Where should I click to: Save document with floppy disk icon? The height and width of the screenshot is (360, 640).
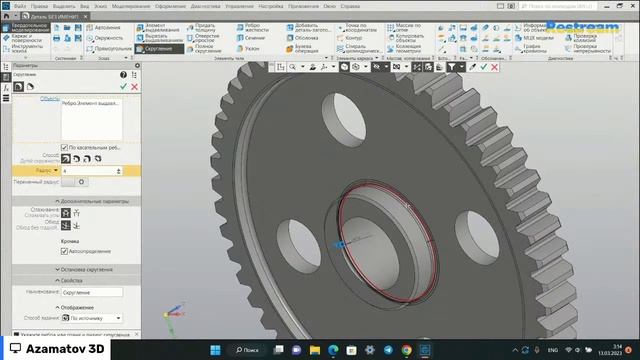point(78,28)
